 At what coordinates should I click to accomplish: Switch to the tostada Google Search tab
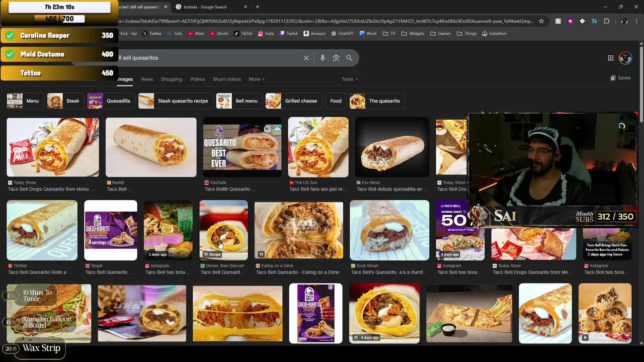tap(211, 7)
